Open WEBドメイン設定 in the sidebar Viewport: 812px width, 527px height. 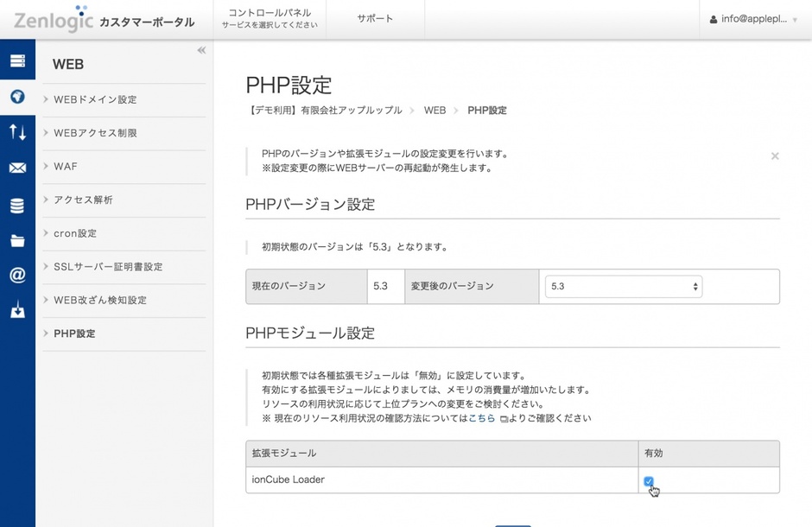[x=95, y=100]
